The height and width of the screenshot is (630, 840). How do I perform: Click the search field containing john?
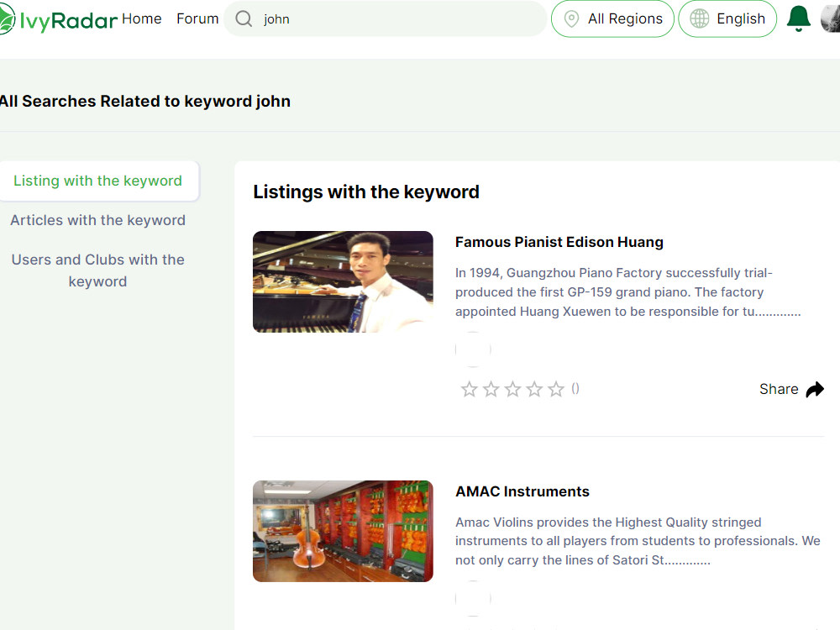pos(385,18)
